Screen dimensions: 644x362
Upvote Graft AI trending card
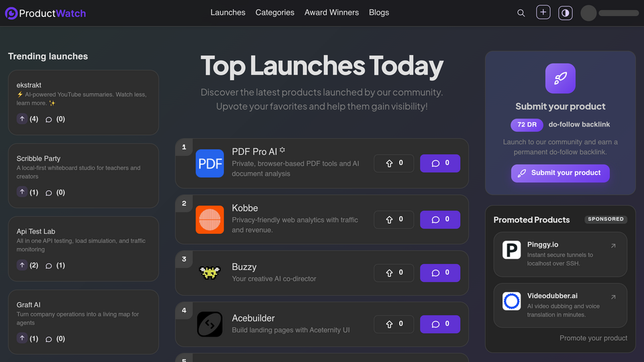(x=22, y=338)
